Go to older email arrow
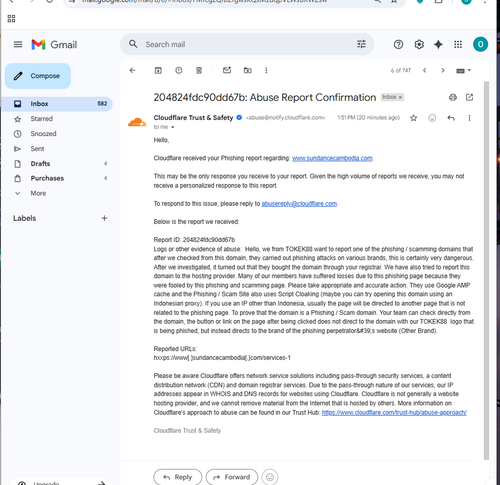Image resolution: width=500 pixels, height=485 pixels. 443,70
